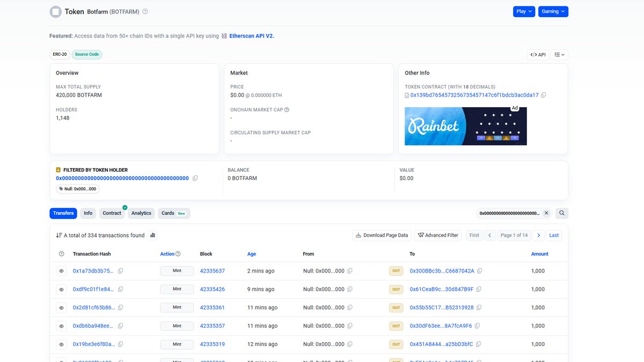Click the address filter search field
Screen dimensions: 644x362
pos(510,213)
